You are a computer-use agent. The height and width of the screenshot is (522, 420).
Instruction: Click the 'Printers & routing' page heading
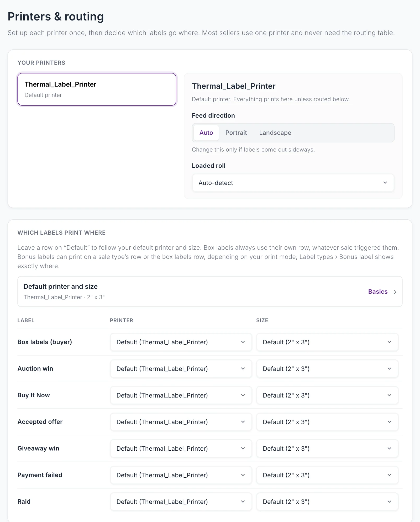[56, 17]
